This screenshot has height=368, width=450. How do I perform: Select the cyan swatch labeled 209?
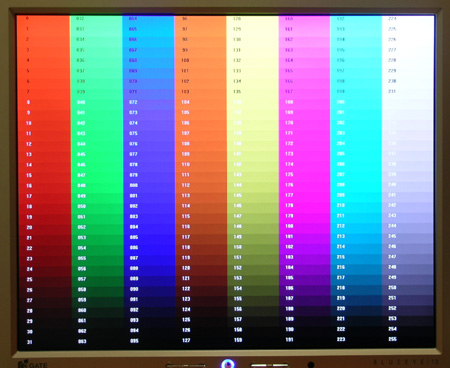356,195
